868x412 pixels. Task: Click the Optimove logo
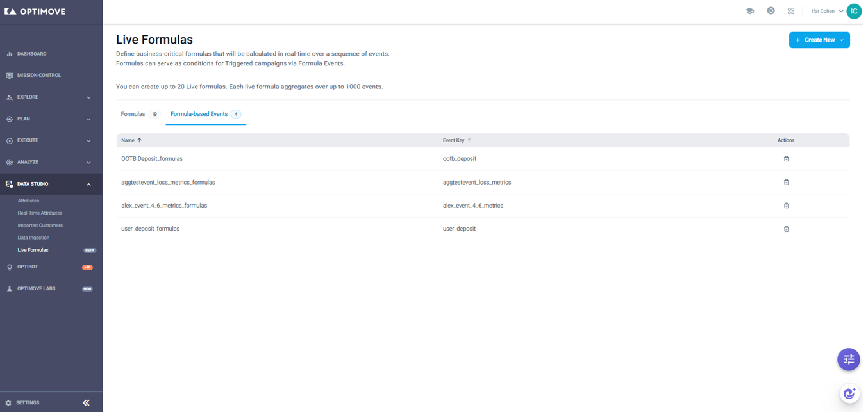35,12
